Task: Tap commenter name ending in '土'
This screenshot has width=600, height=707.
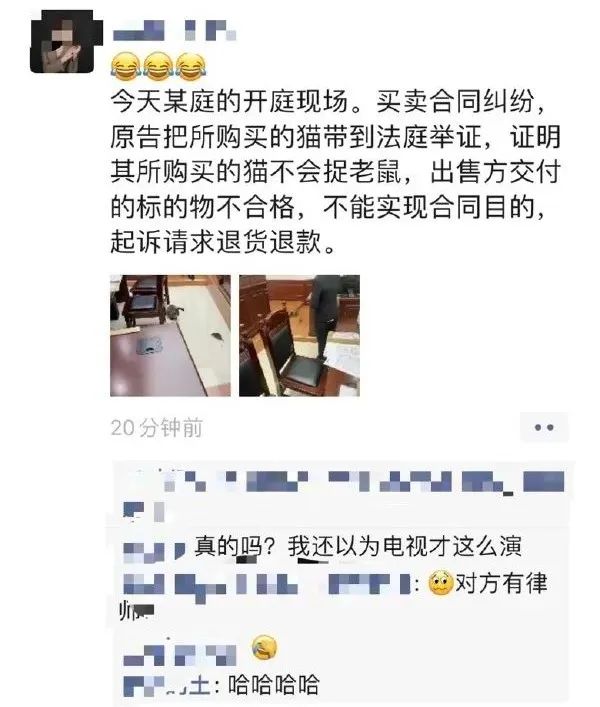Action: [x=167, y=685]
